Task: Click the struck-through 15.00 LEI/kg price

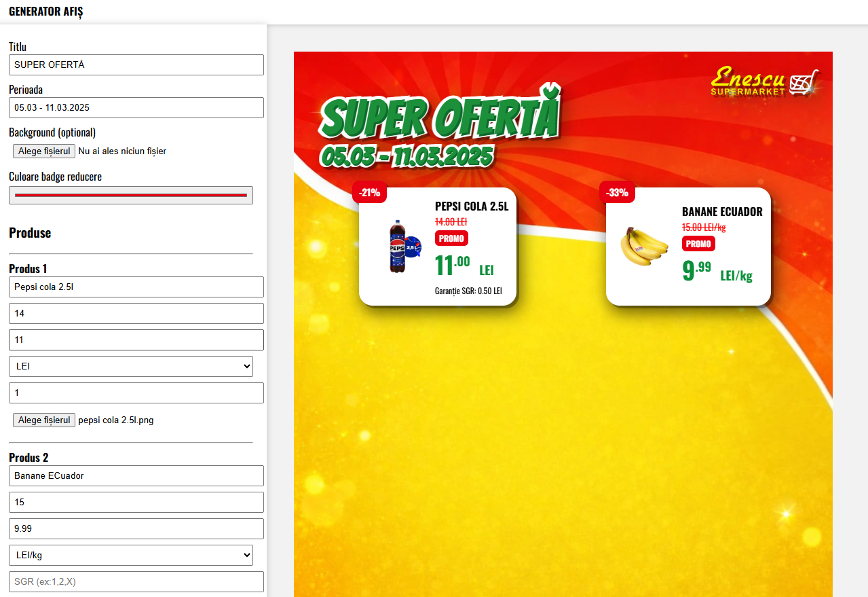Action: pyautogui.click(x=704, y=228)
